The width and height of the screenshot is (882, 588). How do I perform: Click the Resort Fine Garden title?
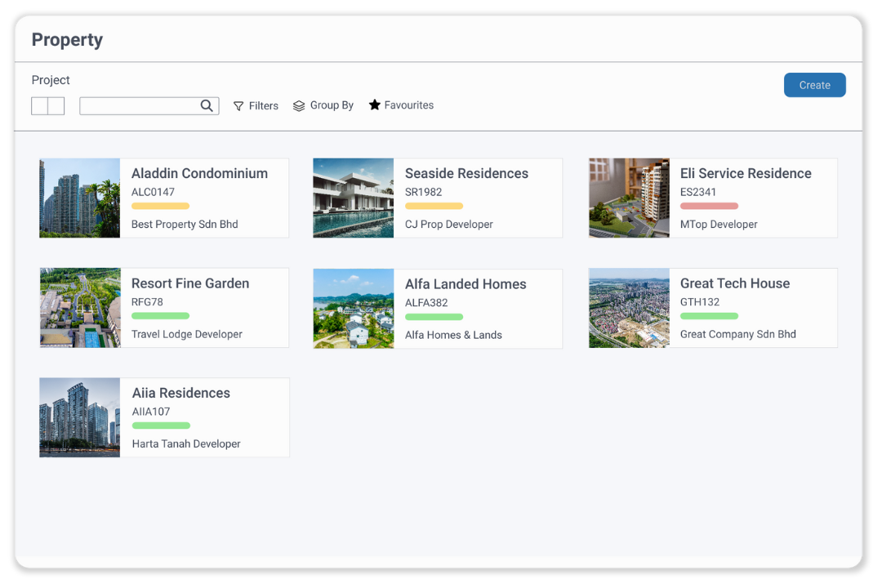(x=190, y=283)
